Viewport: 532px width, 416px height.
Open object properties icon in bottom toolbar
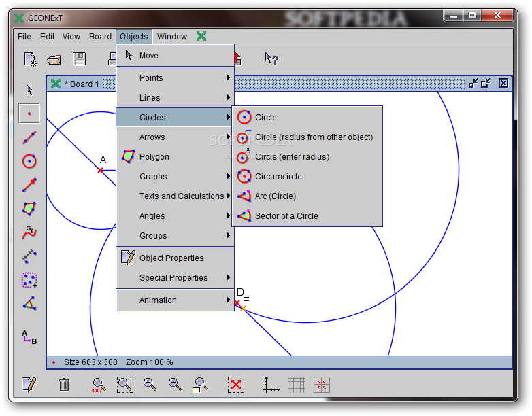point(29,385)
